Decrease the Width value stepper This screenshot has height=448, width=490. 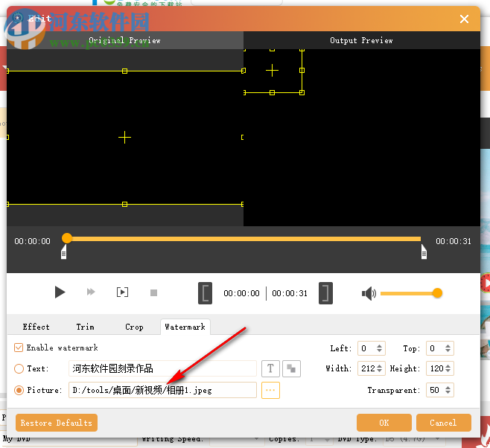coord(379,371)
